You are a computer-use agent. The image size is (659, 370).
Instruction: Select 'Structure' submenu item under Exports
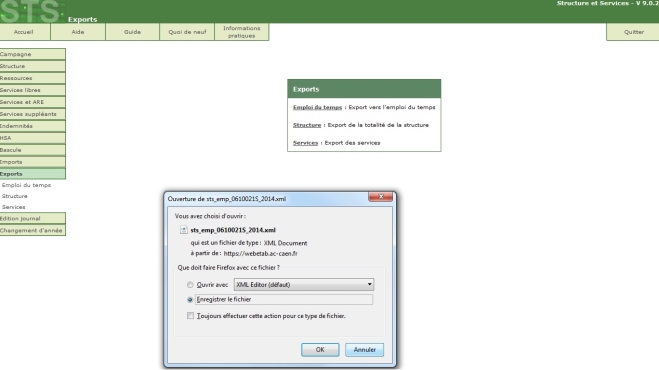click(x=15, y=196)
